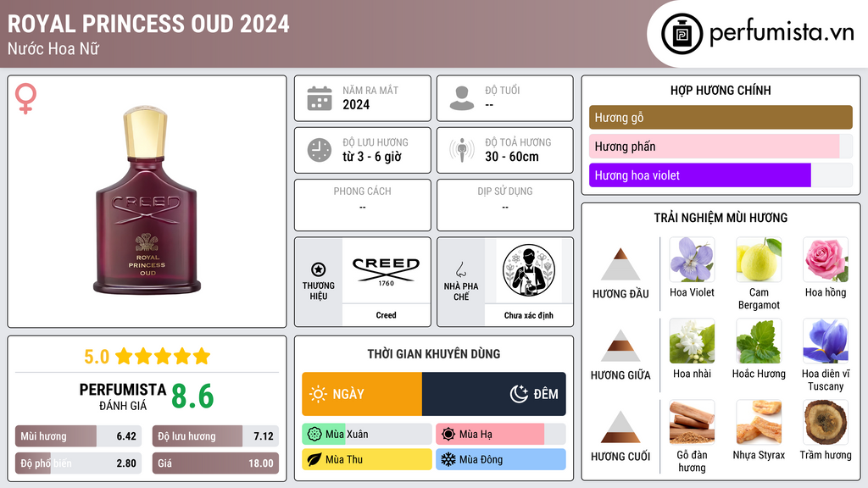Click the snowflake icon for Mùa Đông

(x=448, y=459)
